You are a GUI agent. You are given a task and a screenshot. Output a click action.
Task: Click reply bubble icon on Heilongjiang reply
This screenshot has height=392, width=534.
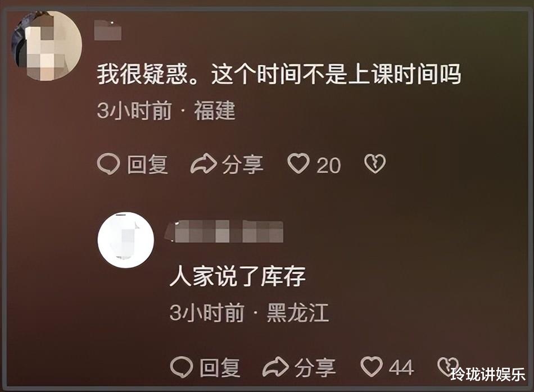coord(182,367)
